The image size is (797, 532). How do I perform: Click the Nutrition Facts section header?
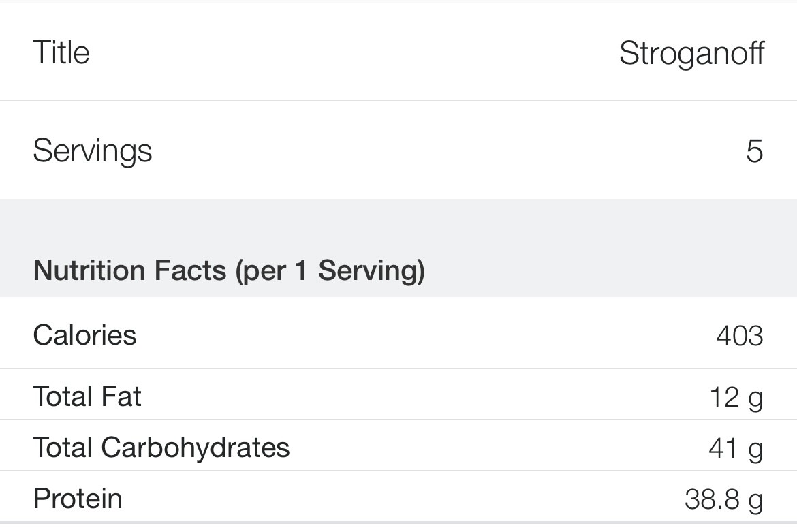(x=229, y=270)
